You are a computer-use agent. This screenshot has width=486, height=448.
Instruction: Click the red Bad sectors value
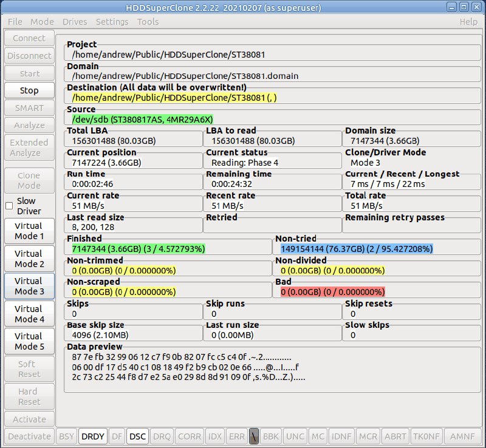click(333, 292)
